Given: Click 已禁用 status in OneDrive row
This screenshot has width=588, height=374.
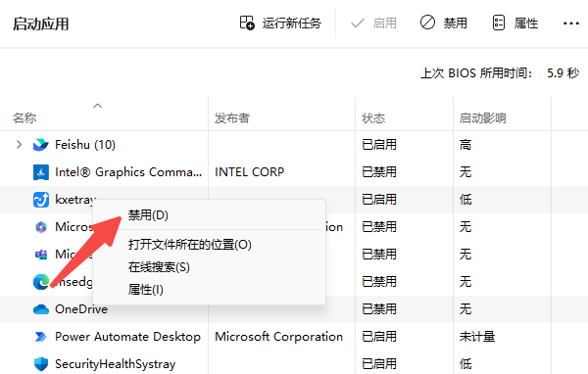Looking at the screenshot, I should point(378,309).
